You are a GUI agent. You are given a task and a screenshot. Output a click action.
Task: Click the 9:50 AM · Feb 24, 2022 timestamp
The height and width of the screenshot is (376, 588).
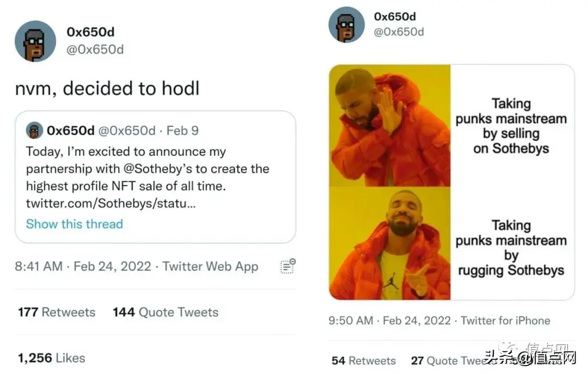coord(389,320)
